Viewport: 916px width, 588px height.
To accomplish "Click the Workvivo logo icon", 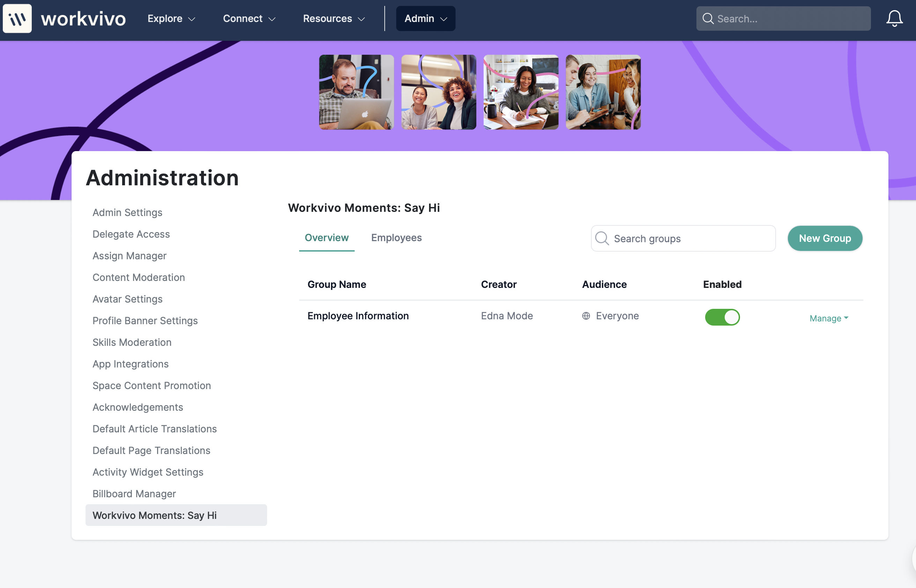I will pos(17,18).
